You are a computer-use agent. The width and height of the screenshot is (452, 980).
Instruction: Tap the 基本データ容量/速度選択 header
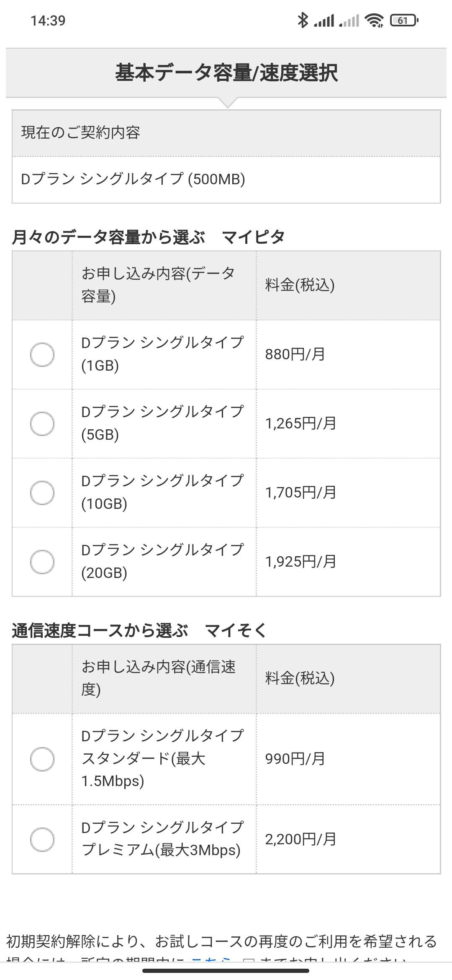click(x=226, y=73)
